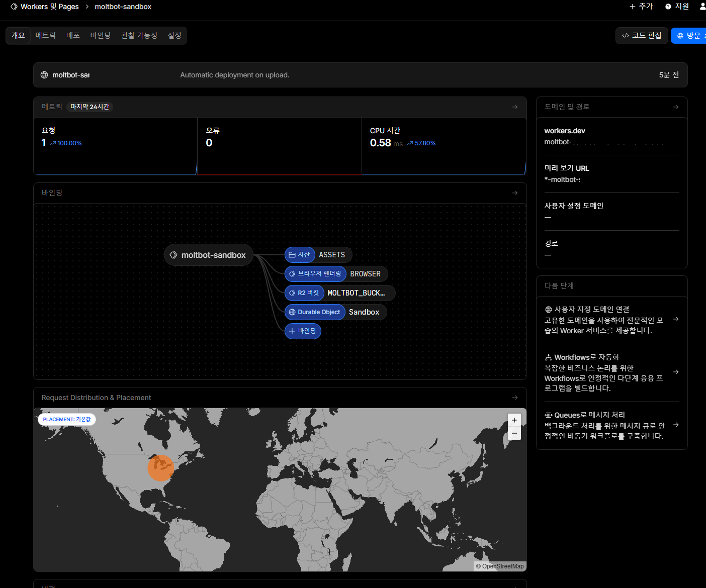Open Request Distribution & Placement arrow
This screenshot has height=588, width=706.
(x=515, y=398)
